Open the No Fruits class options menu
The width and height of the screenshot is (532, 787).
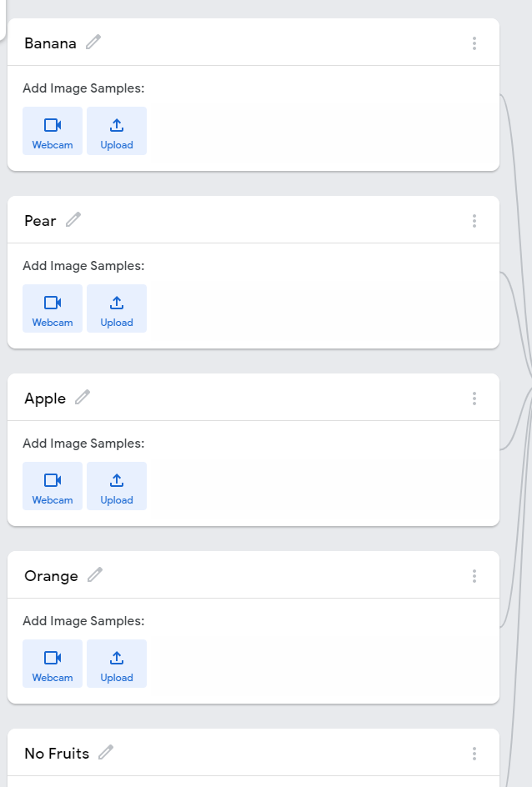[474, 754]
